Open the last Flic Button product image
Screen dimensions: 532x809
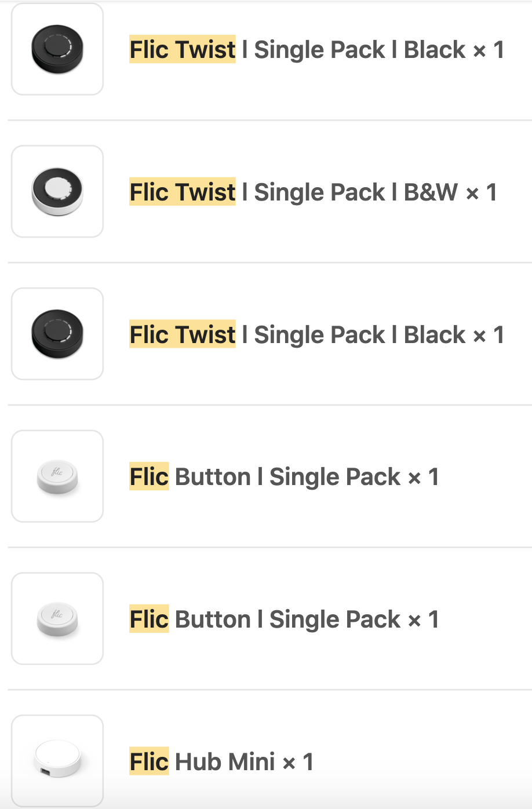pos(57,619)
